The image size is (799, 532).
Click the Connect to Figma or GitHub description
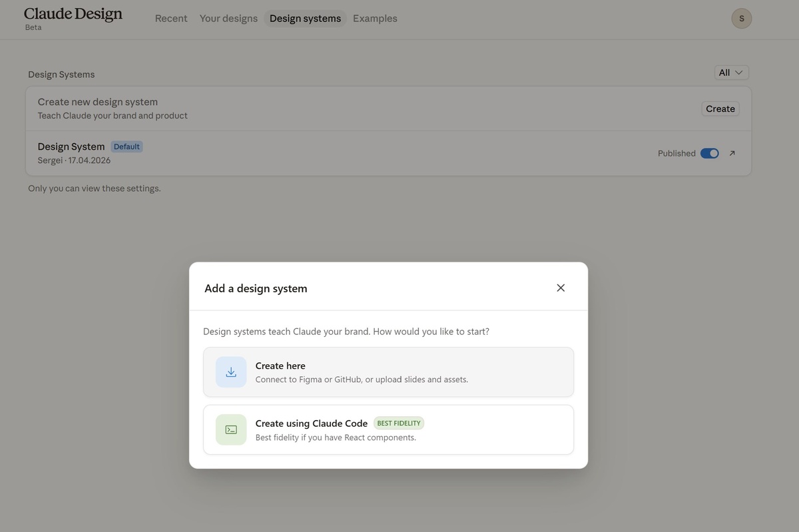362,380
